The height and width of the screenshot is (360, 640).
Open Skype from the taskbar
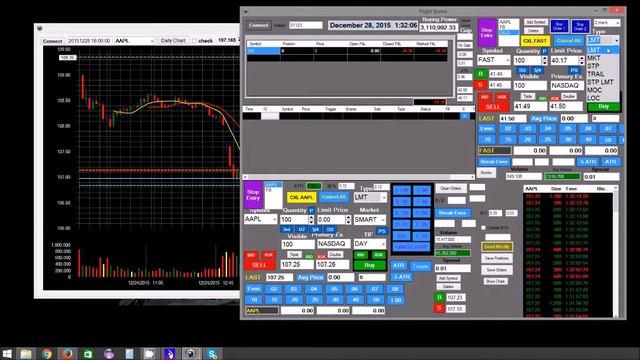tap(212, 353)
